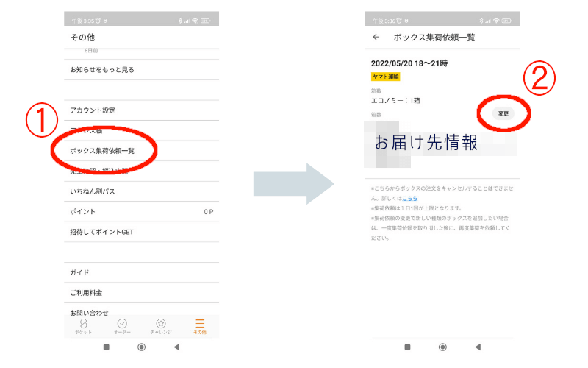Select the その他 hamburger menu icon
Screen dimensions: 588x368
pyautogui.click(x=199, y=324)
